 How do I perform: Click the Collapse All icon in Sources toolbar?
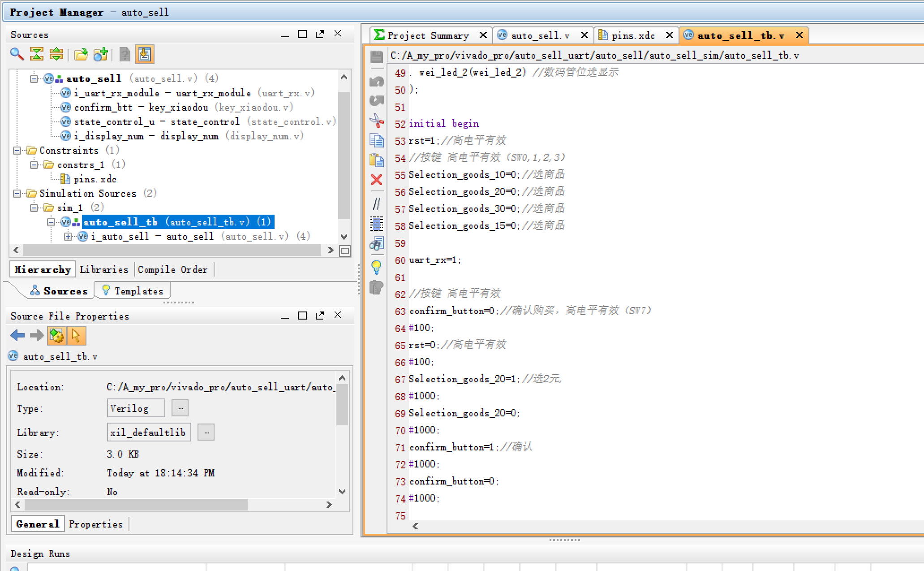pos(37,54)
